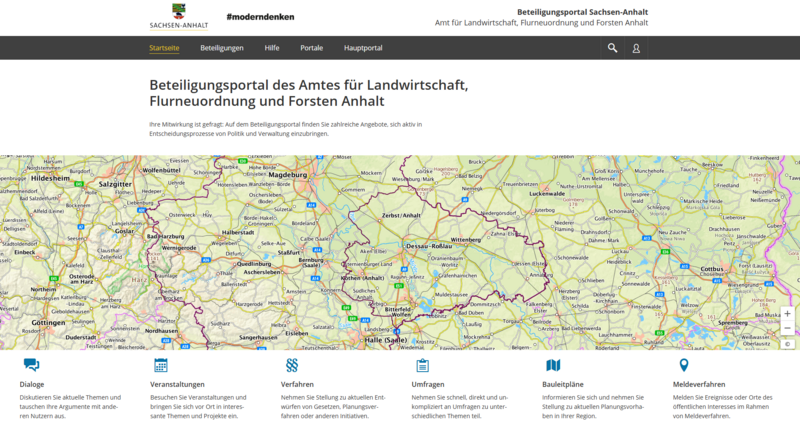The width and height of the screenshot is (800, 433).
Task: Click the Meldeverfahren description text
Action: [x=722, y=406]
